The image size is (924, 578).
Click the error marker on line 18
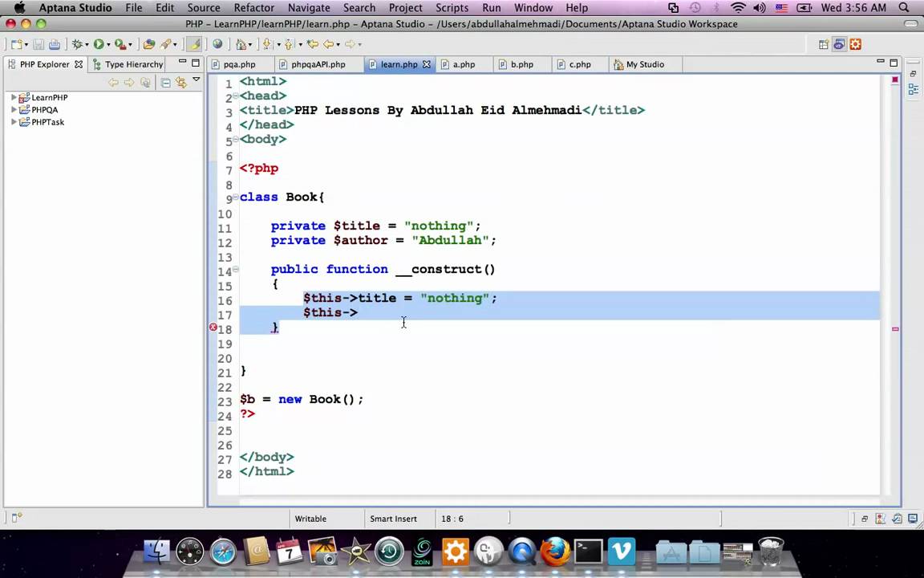[x=213, y=328]
